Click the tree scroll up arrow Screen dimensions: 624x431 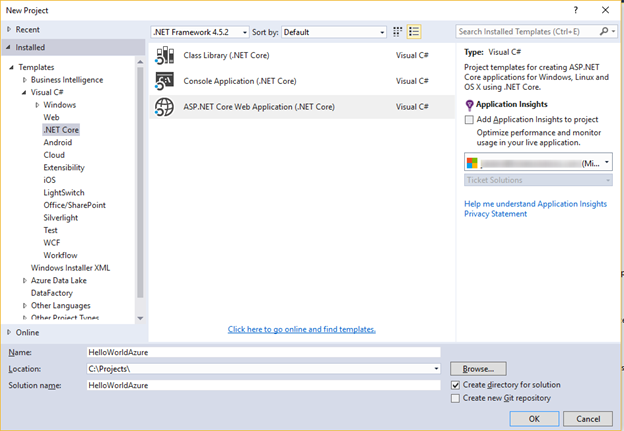coord(140,62)
